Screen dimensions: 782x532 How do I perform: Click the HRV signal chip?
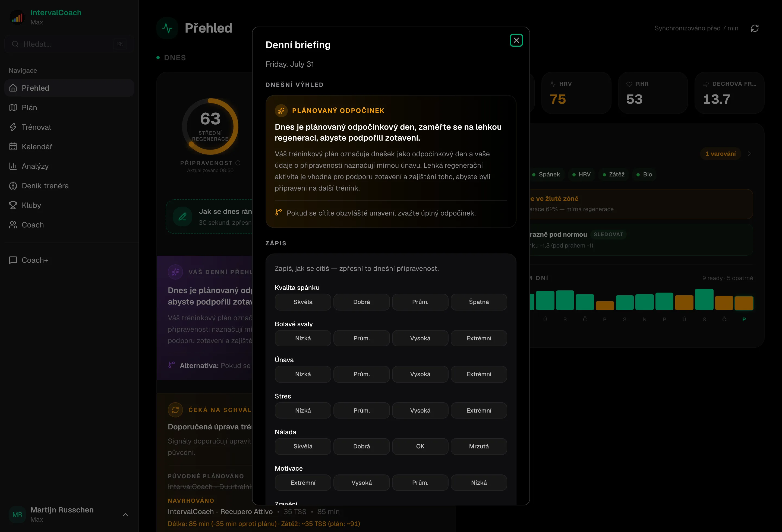tap(581, 175)
